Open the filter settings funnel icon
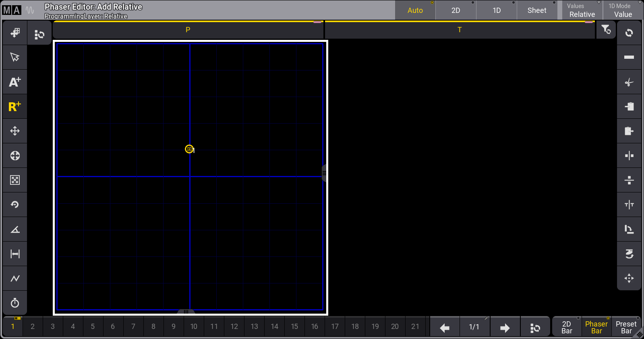The image size is (644, 339). pyautogui.click(x=606, y=30)
